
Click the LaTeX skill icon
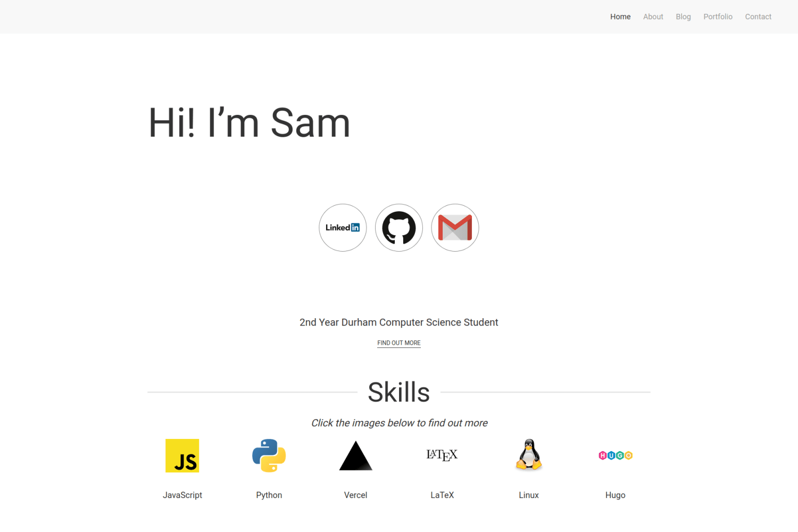click(x=442, y=455)
